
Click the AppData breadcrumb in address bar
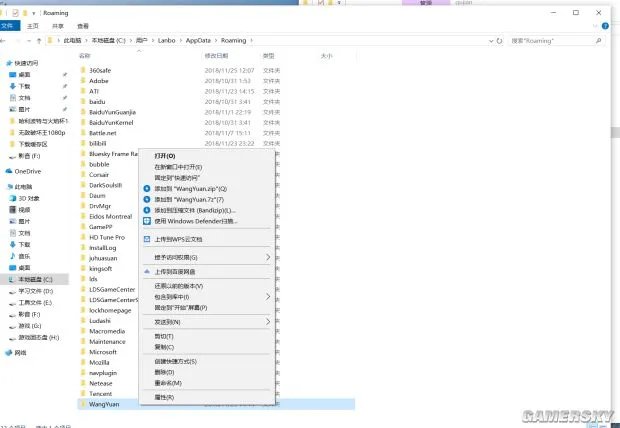click(202, 41)
